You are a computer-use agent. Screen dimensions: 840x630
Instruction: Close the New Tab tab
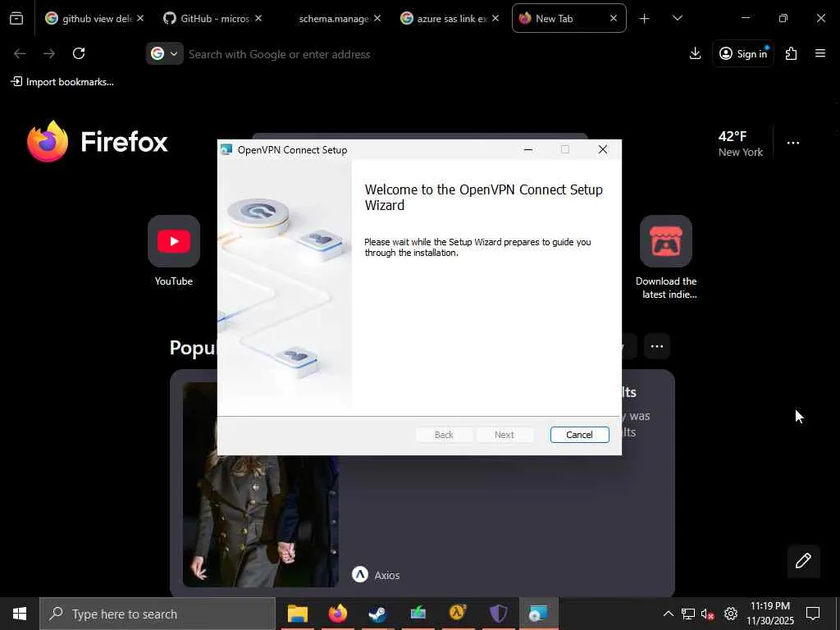point(614,18)
